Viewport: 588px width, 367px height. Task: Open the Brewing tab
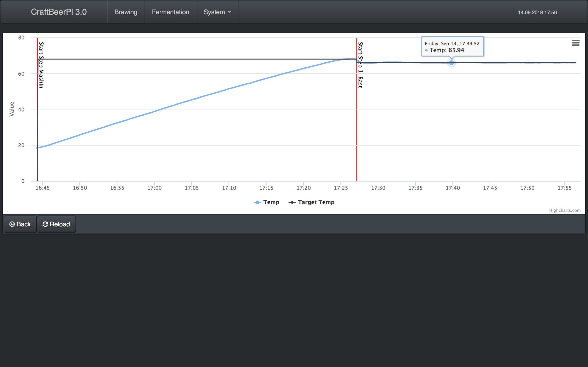pyautogui.click(x=126, y=12)
